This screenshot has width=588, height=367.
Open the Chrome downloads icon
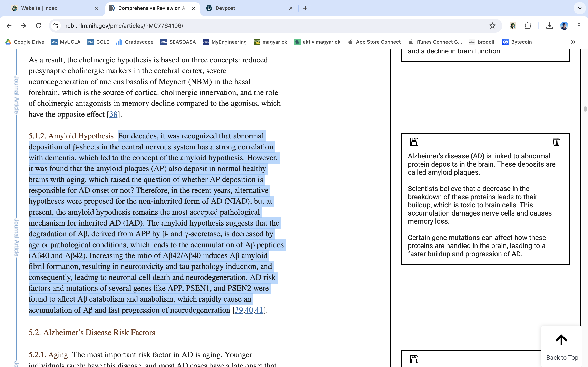point(549,26)
